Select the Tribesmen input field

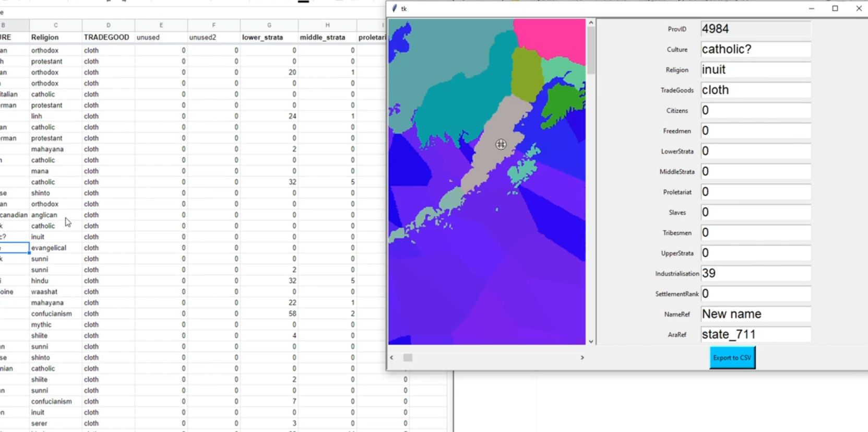tap(756, 232)
